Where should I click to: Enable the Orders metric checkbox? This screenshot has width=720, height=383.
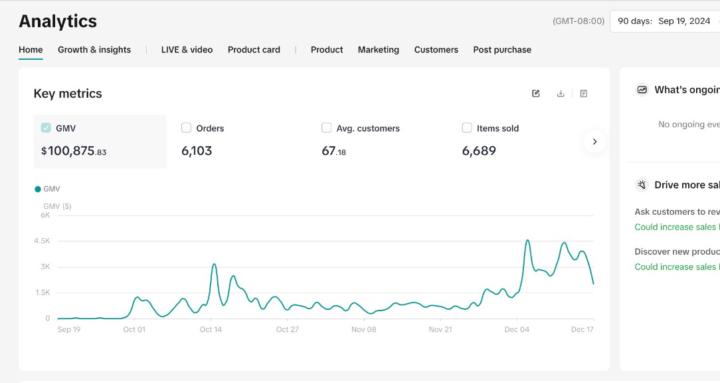[x=186, y=128]
